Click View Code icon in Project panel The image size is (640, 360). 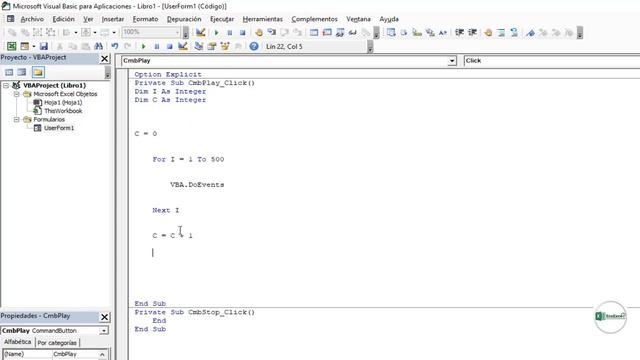pos(9,72)
